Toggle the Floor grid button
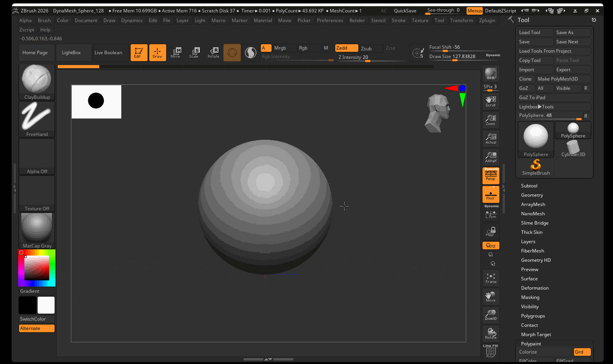The height and width of the screenshot is (364, 613). pyautogui.click(x=491, y=194)
